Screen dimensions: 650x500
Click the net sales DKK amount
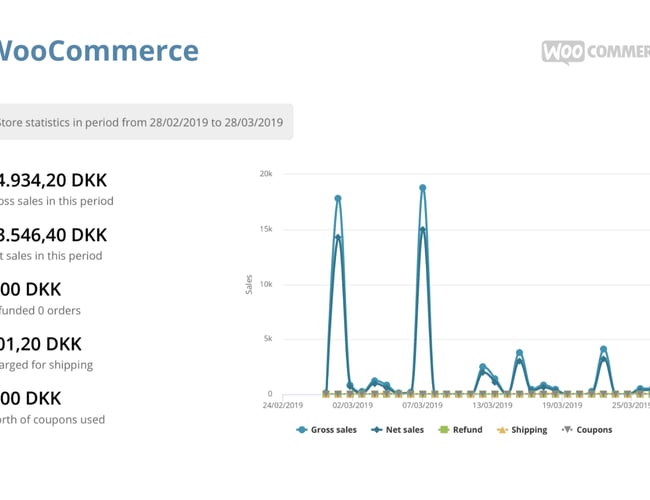point(53,235)
